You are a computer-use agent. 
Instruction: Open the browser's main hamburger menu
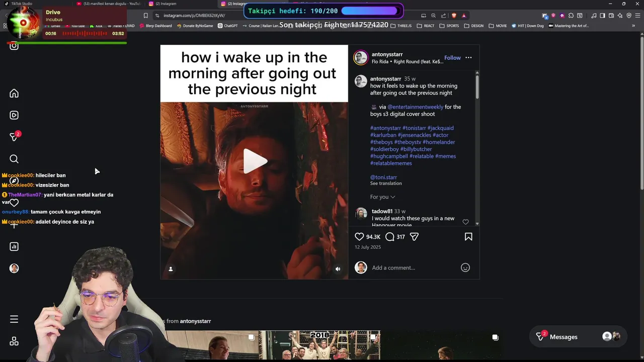[x=637, y=16]
